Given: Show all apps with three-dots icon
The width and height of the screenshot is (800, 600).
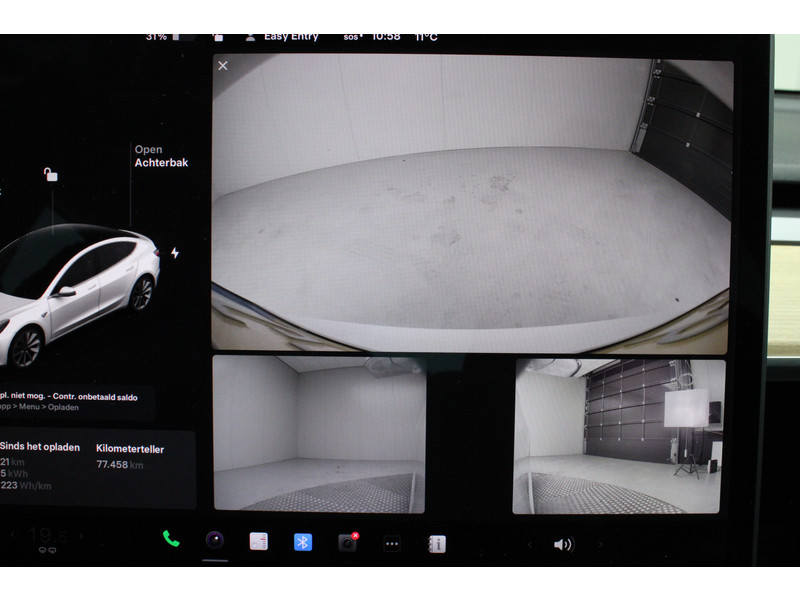Looking at the screenshot, I should pyautogui.click(x=392, y=543).
